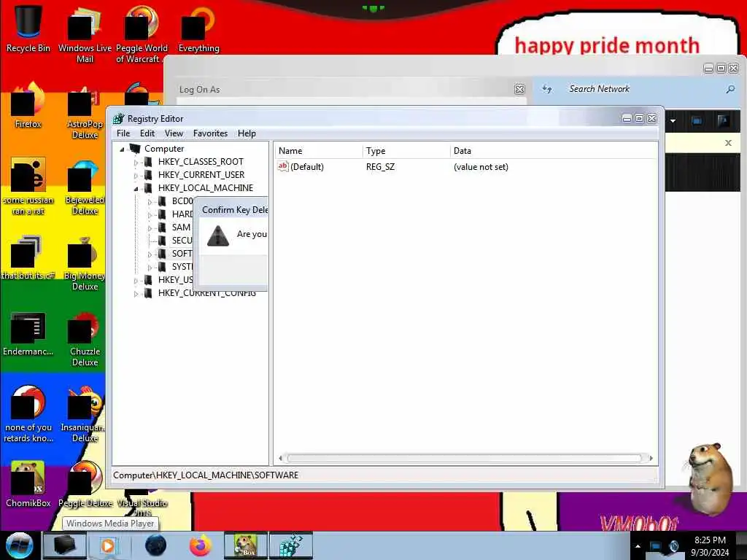Click the Data column header

(x=553, y=151)
